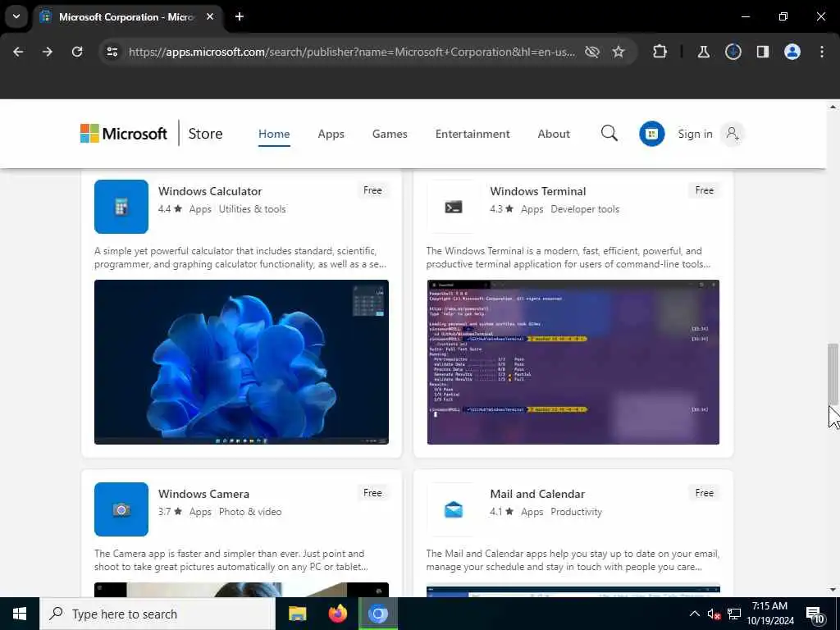
Task: Open the Windows Terminal app icon
Action: click(x=453, y=207)
